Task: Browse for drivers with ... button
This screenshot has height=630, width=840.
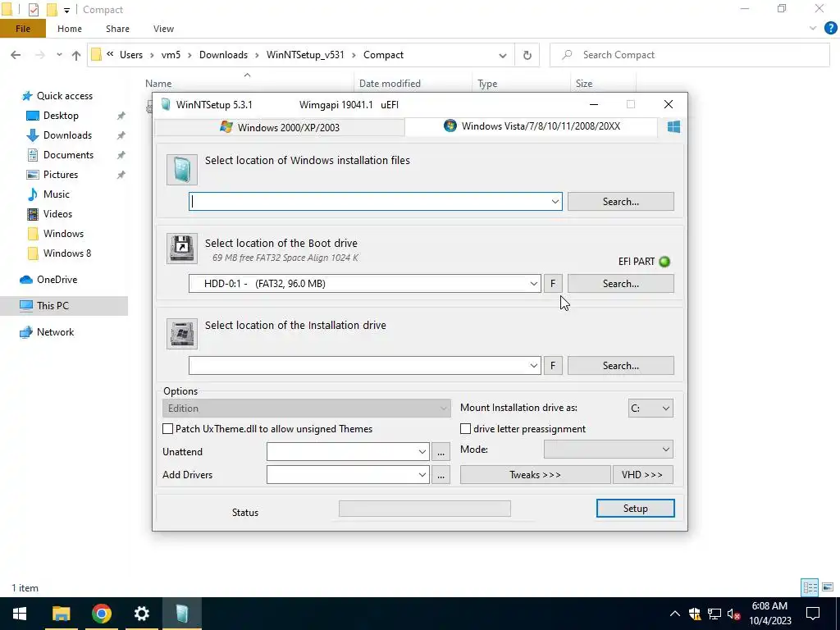Action: pyautogui.click(x=441, y=475)
